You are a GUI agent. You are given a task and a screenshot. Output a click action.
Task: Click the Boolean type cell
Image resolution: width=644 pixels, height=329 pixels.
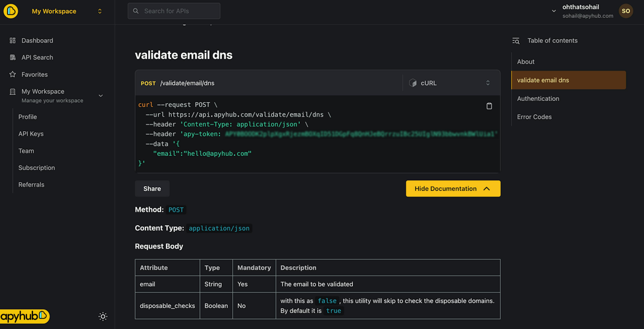click(216, 306)
